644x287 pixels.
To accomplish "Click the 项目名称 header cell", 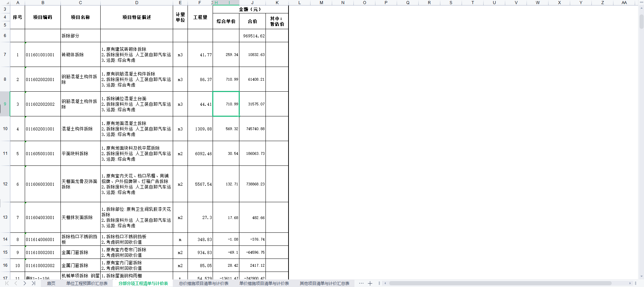I will click(80, 17).
